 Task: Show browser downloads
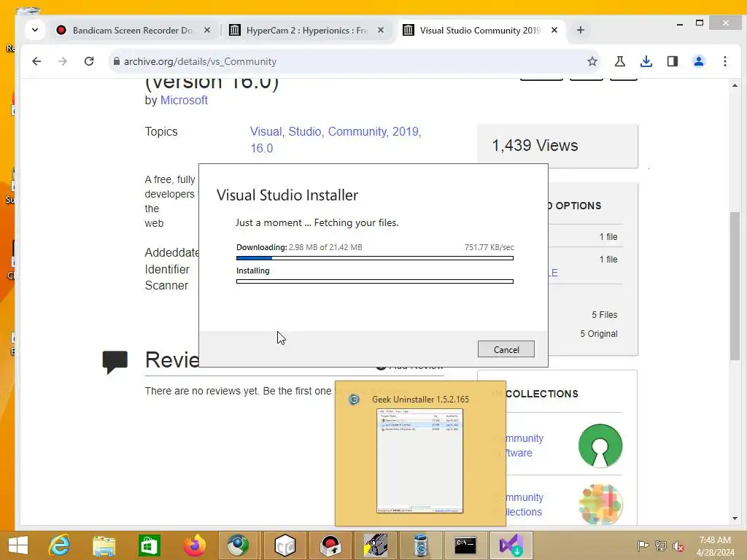point(646,61)
